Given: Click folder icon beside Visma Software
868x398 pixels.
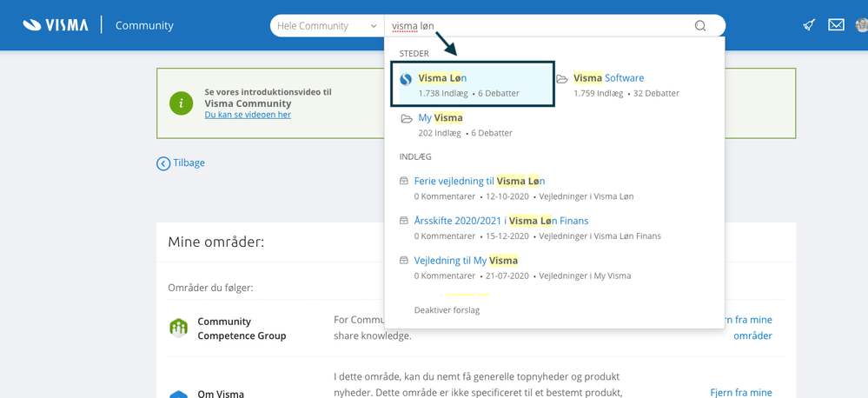Looking at the screenshot, I should 562,78.
